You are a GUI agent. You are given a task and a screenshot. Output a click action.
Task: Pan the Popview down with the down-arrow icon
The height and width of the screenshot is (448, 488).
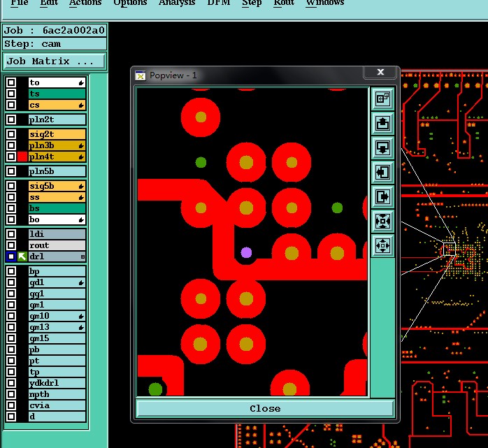point(382,147)
